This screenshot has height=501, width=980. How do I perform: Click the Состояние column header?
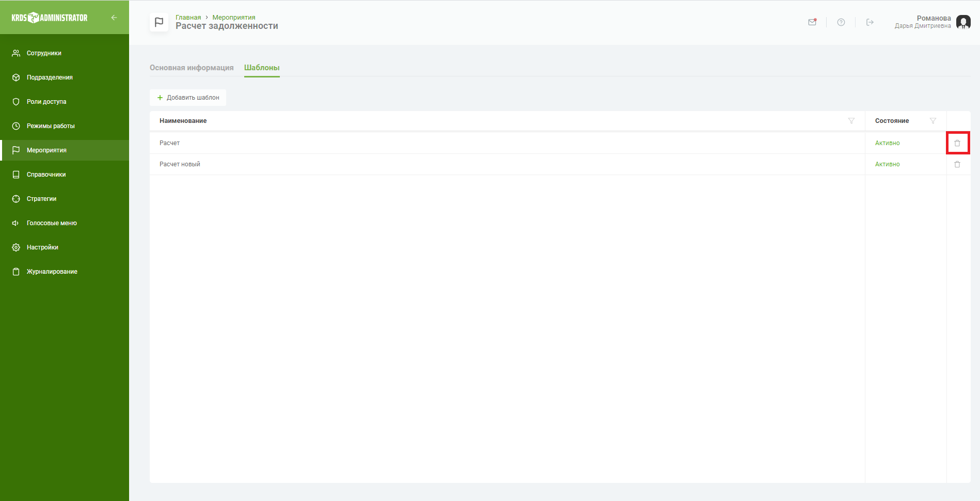click(892, 121)
